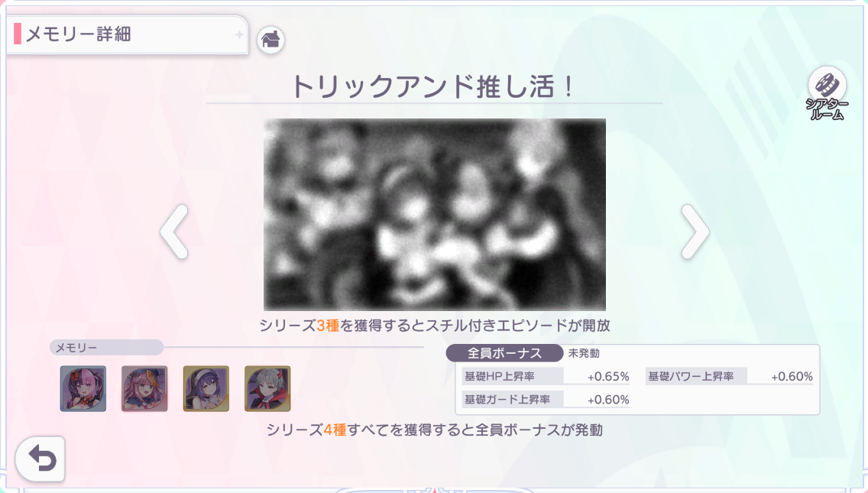Click the メモリー詳細 header title
Image resolution: width=868 pixels, height=493 pixels.
coord(79,34)
